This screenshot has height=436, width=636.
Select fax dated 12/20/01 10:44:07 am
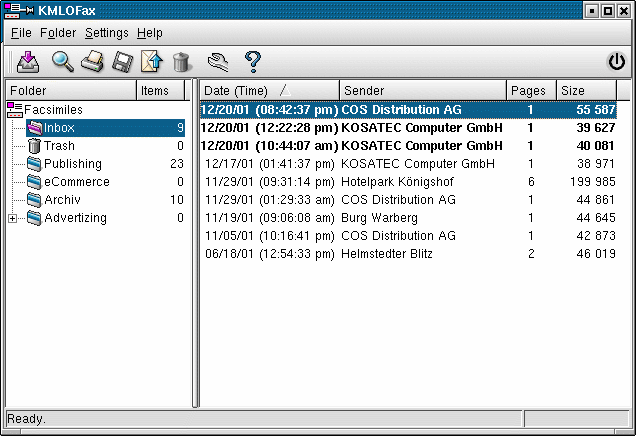[408, 146]
